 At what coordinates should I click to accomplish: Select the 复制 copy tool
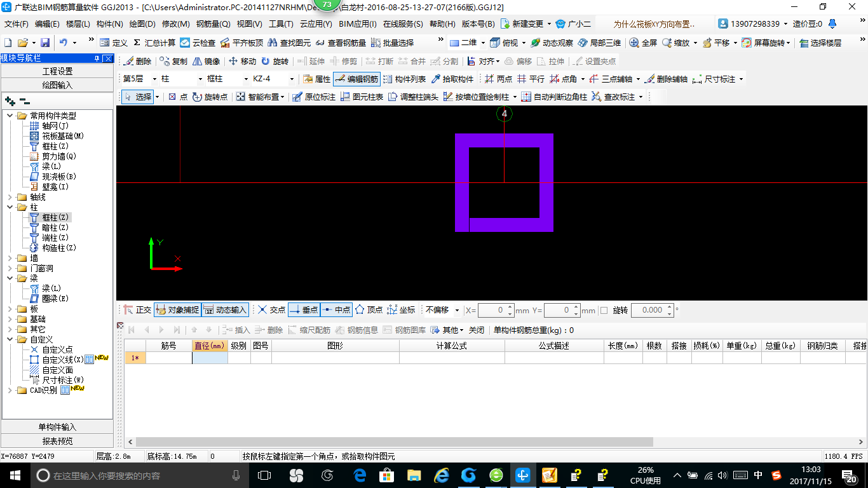[x=173, y=62]
